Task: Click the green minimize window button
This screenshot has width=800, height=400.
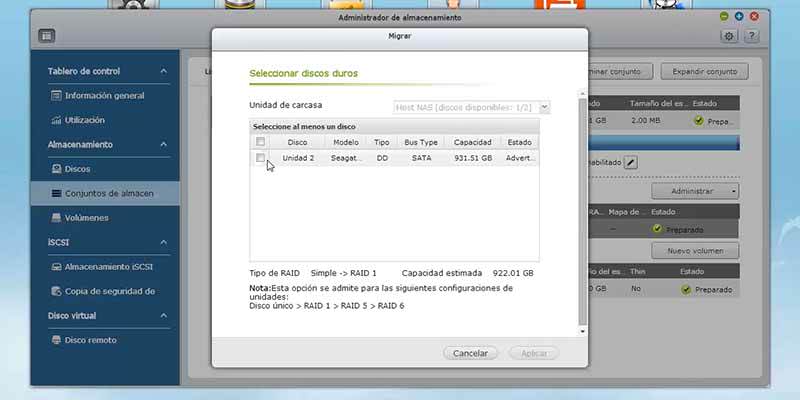Action: pyautogui.click(x=723, y=16)
